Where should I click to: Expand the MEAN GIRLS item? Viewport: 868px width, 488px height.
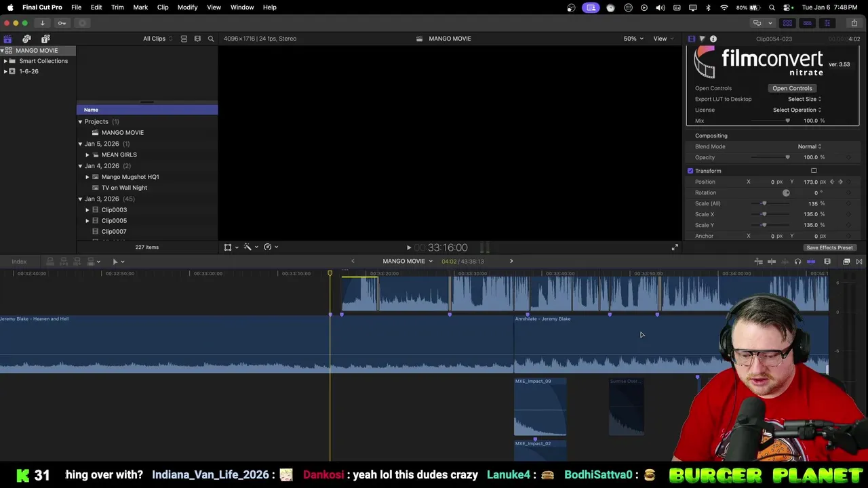click(x=87, y=155)
